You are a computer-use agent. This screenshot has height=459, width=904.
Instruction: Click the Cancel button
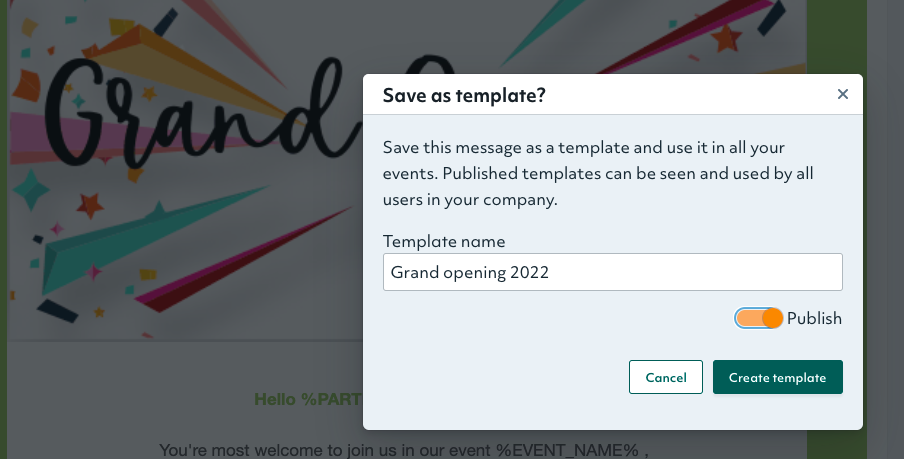pyautogui.click(x=665, y=377)
